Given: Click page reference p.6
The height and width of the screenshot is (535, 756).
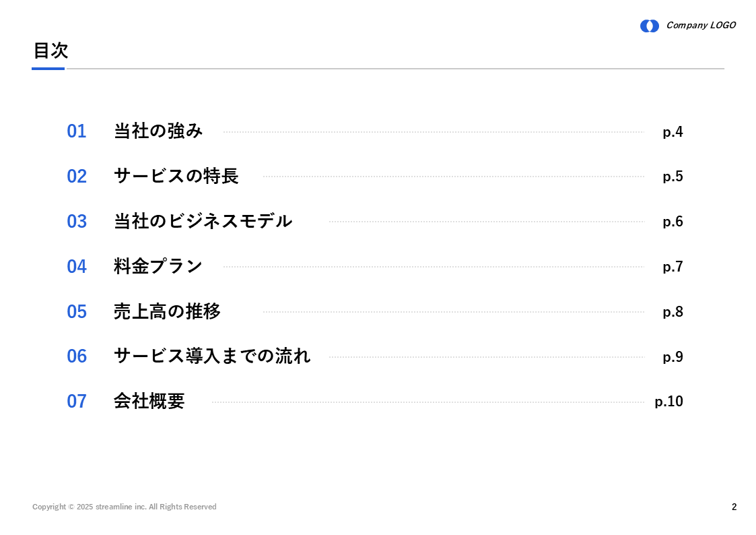Looking at the screenshot, I should (673, 222).
